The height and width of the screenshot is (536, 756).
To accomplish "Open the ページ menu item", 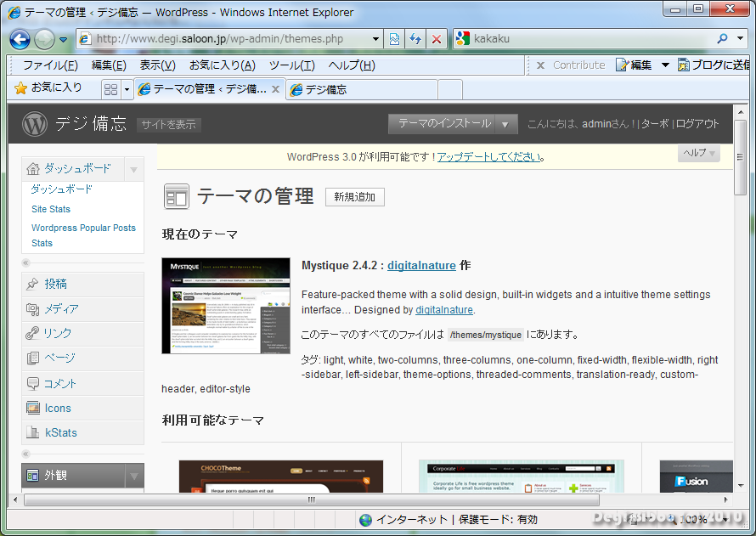I will point(82,358).
